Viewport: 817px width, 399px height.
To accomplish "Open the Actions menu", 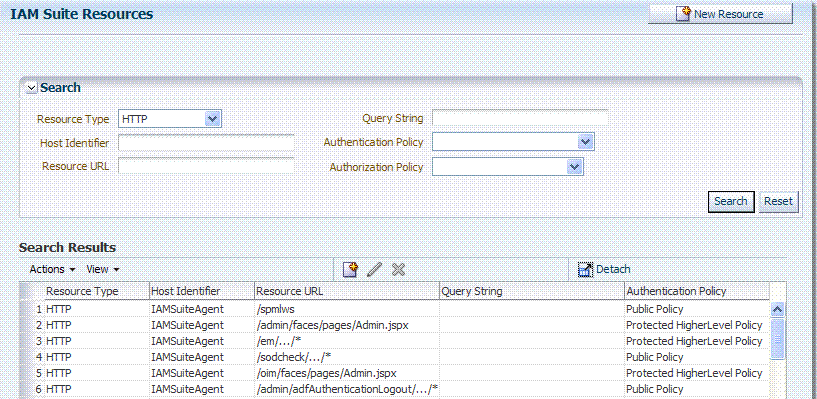I will point(52,269).
